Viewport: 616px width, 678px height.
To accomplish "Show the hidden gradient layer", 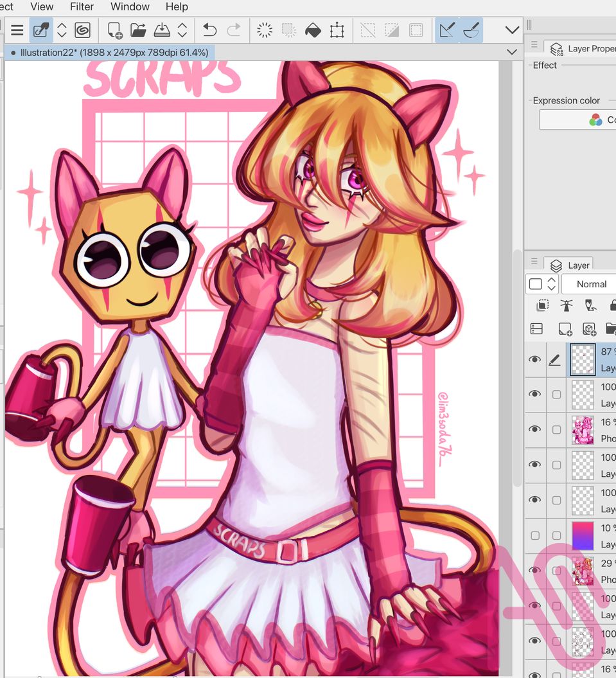I will (535, 535).
